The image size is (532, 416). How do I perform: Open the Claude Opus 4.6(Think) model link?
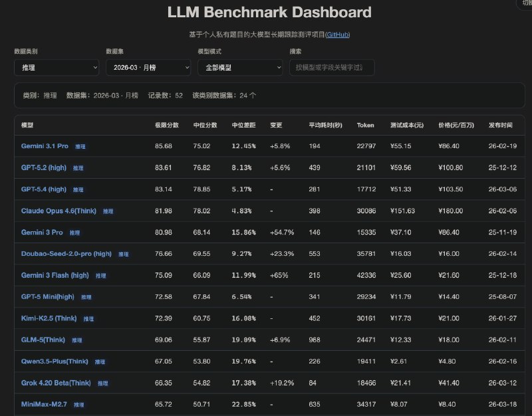[59, 211]
